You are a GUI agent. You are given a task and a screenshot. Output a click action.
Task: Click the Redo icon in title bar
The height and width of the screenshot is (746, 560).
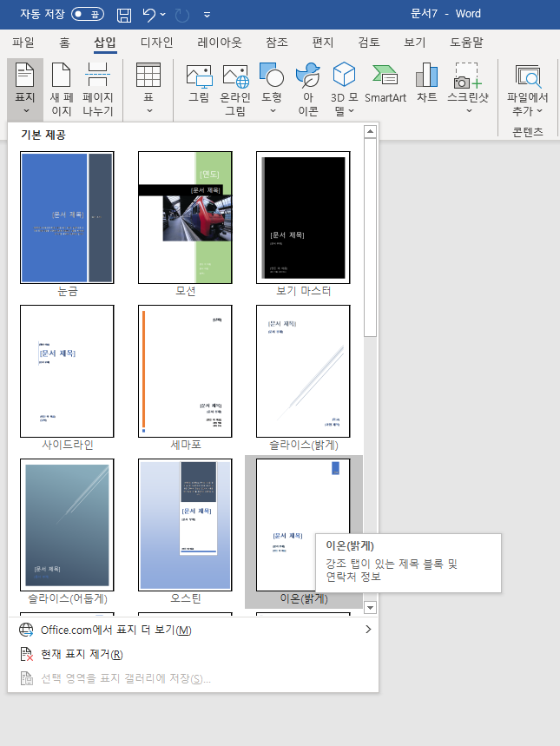point(182,16)
